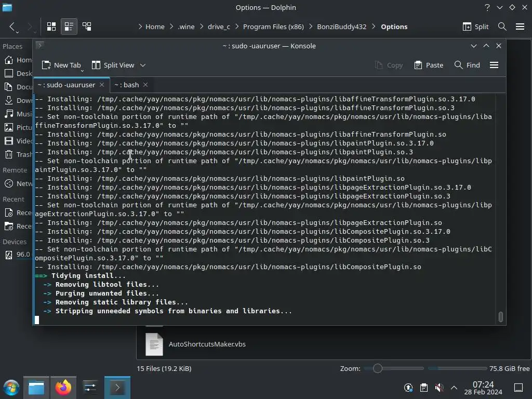Open Home in Places panel
The height and width of the screenshot is (399, 532).
pyautogui.click(x=18, y=60)
